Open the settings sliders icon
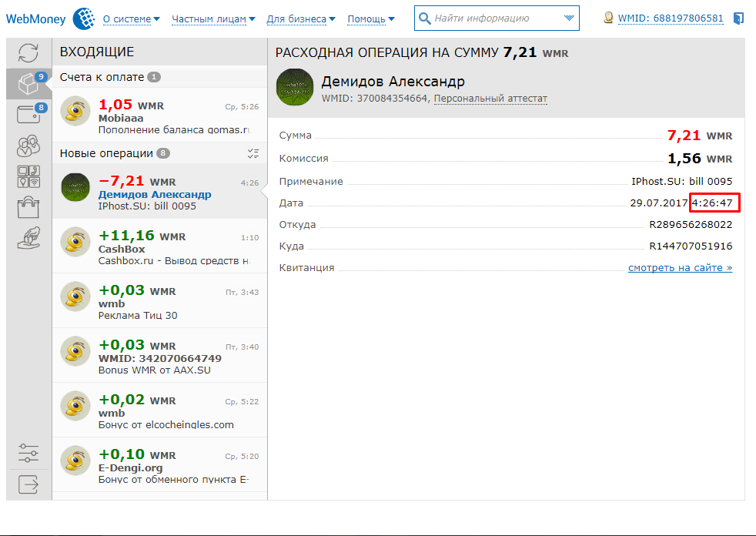 (28, 453)
